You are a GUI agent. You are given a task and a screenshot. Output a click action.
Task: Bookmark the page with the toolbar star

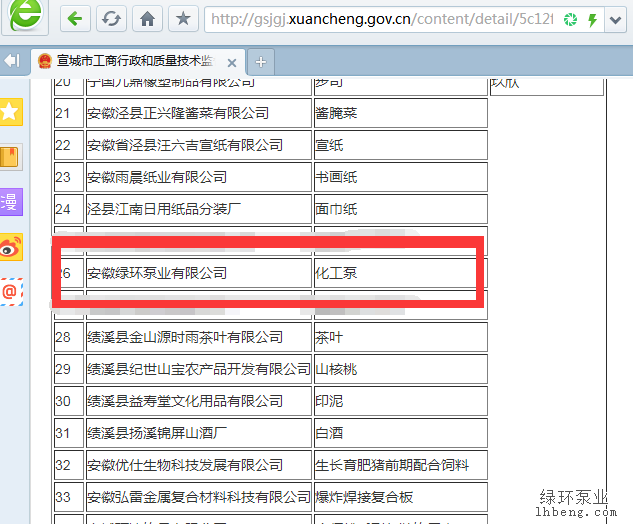[x=182, y=19]
